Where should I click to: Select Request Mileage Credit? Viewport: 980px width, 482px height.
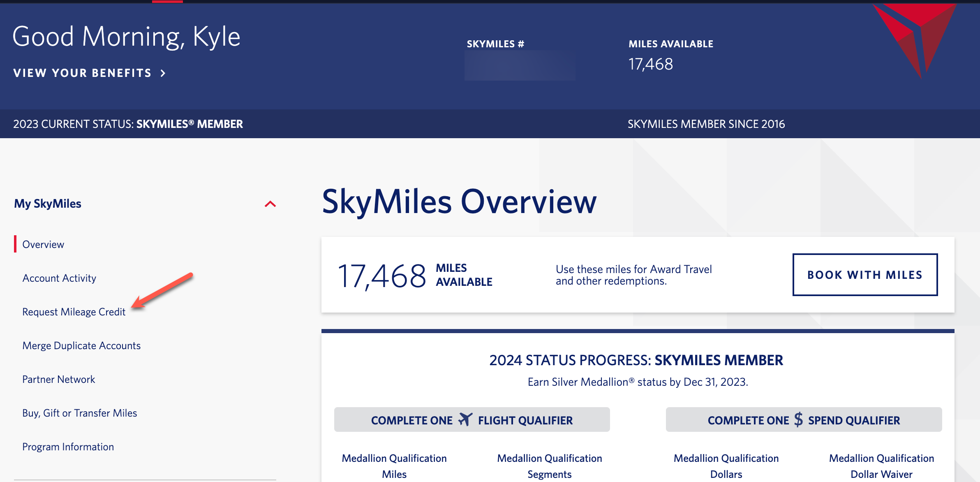point(74,312)
